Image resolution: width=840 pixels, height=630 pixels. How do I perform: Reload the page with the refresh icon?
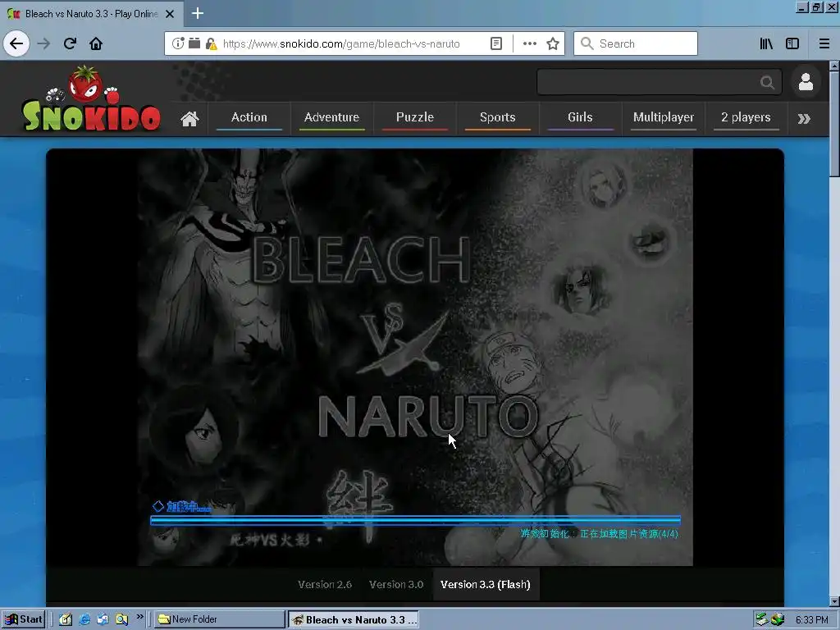tap(71, 43)
